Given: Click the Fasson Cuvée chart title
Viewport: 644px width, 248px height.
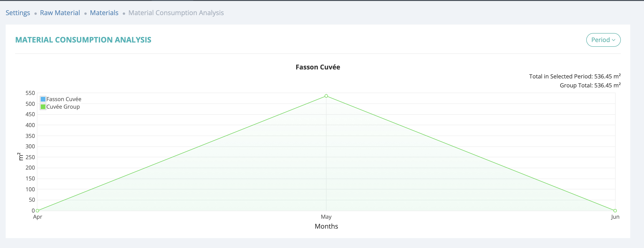Looking at the screenshot, I should 318,67.
